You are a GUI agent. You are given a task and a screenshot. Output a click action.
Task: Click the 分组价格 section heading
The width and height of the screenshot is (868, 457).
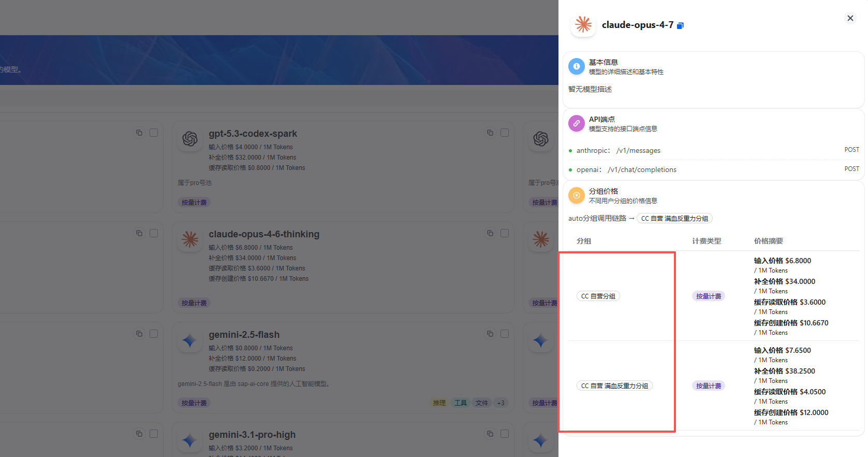pos(604,191)
